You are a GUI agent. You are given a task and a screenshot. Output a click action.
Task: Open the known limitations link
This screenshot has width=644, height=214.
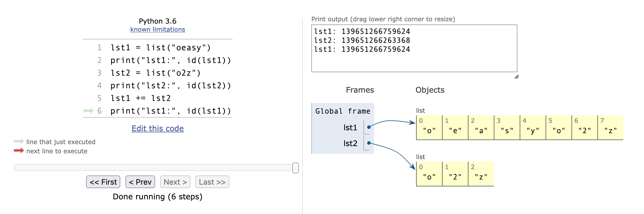(x=158, y=29)
